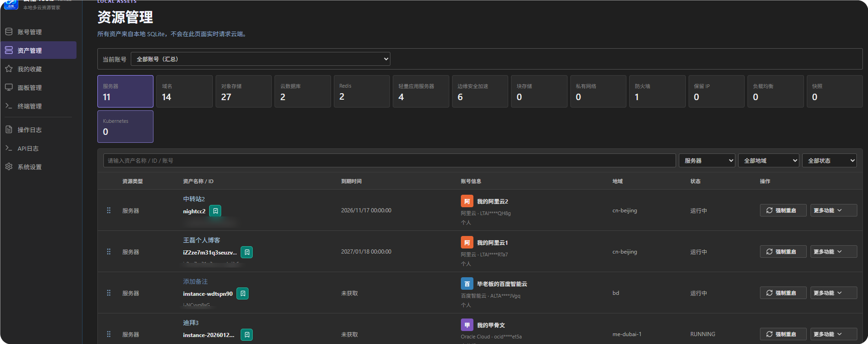
Task: Click the bookmark icon next to instance-2026012
Action: (247, 335)
